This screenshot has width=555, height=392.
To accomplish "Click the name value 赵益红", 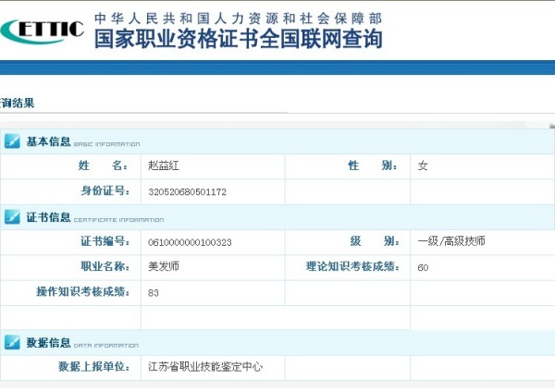I will click(x=165, y=166).
